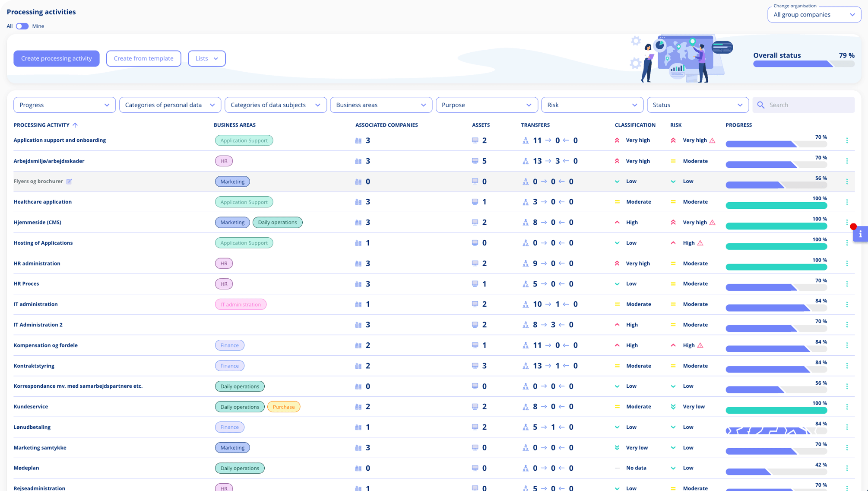Open the Lists dropdown button
The image size is (868, 491).
pyautogui.click(x=206, y=58)
